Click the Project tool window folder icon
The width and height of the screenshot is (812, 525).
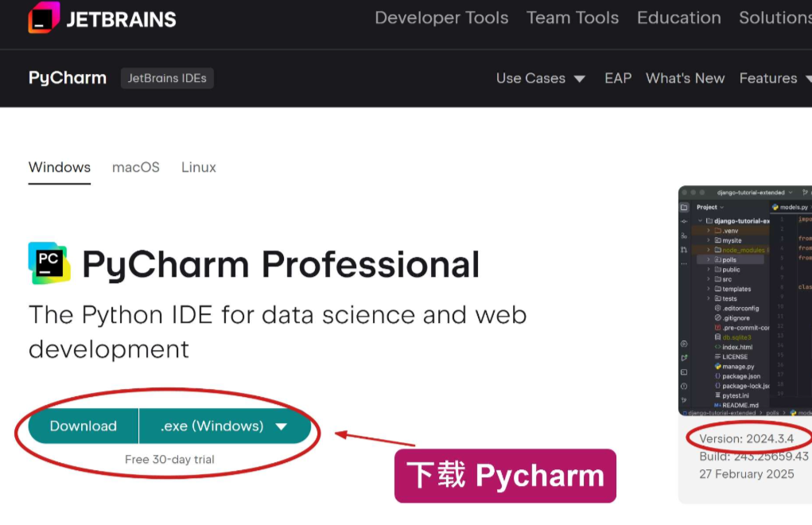[x=684, y=207]
